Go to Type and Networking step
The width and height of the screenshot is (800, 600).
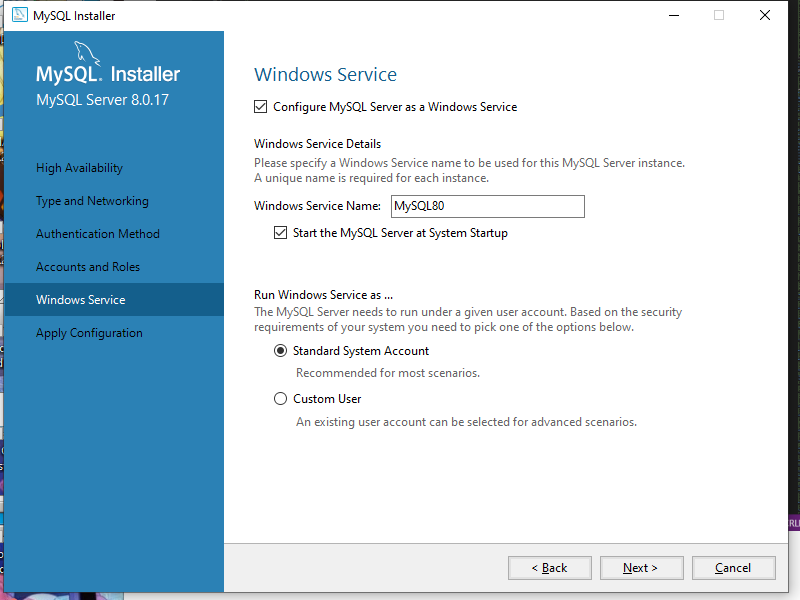point(92,201)
